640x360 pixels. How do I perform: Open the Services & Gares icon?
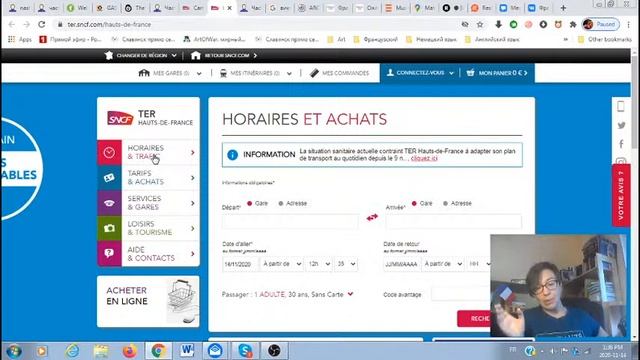coord(109,203)
